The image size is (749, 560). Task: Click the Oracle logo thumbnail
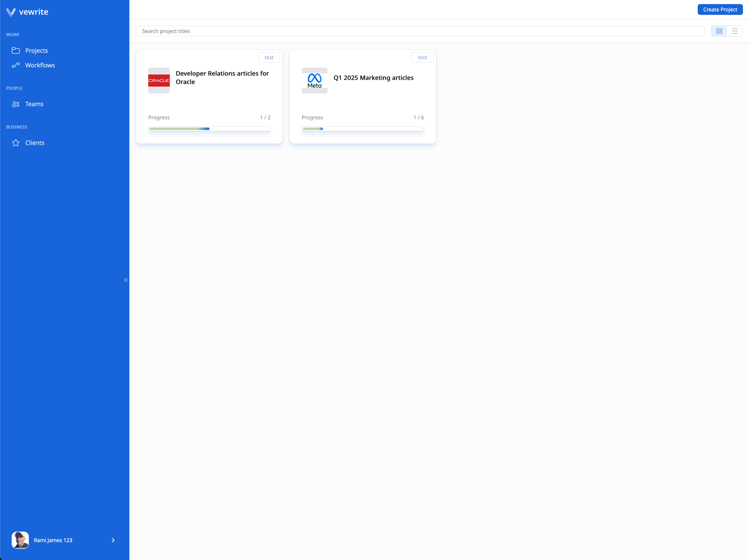pyautogui.click(x=159, y=81)
